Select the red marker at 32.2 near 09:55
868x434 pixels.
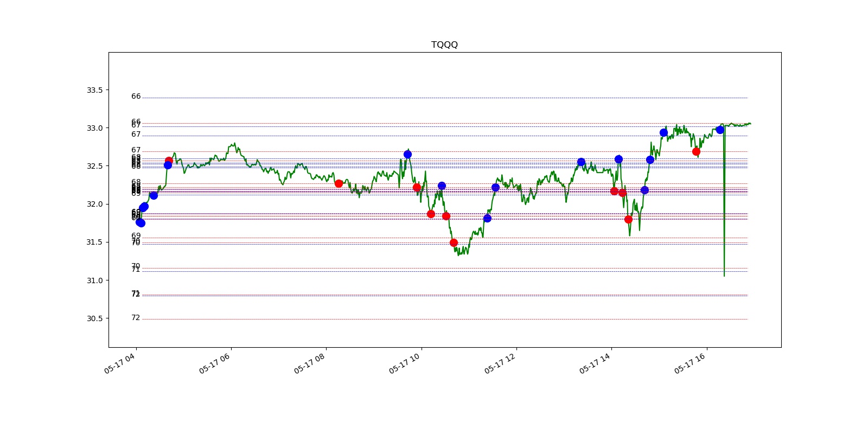(417, 187)
